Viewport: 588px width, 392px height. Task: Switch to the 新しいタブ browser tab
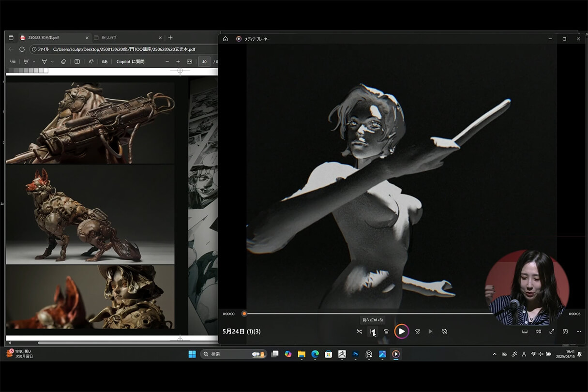tap(126, 38)
